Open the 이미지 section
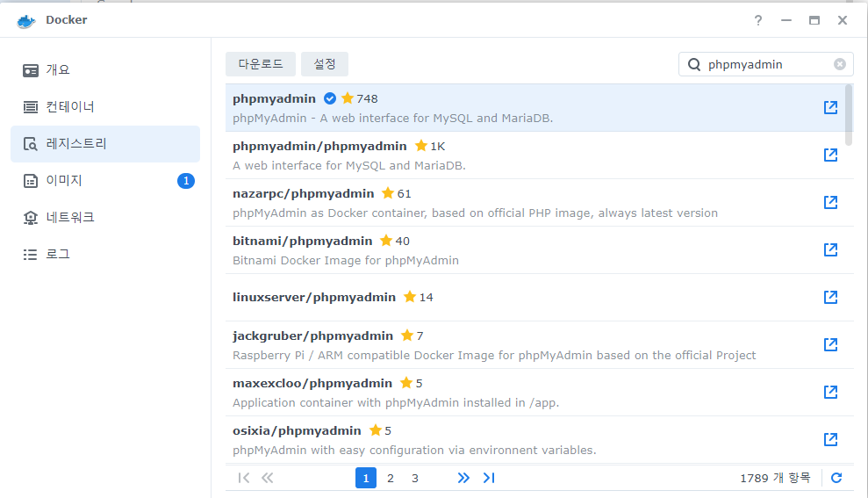This screenshot has height=498, width=868. (x=105, y=181)
